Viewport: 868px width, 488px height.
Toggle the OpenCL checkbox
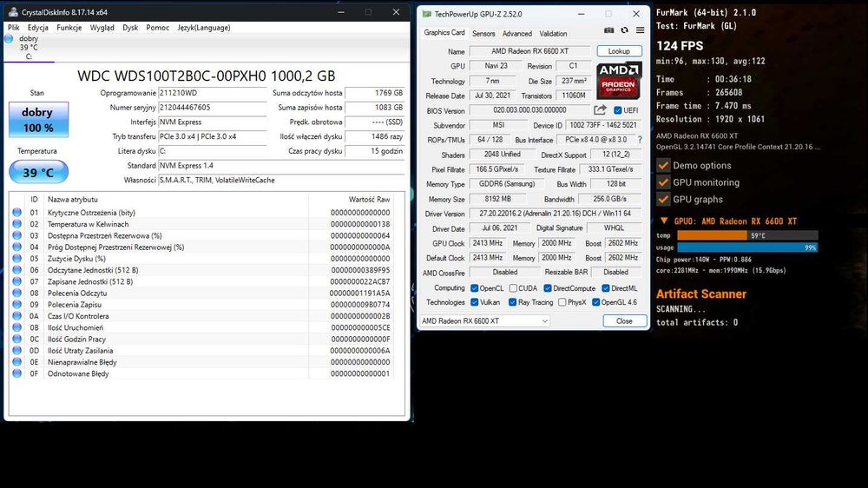(x=475, y=288)
